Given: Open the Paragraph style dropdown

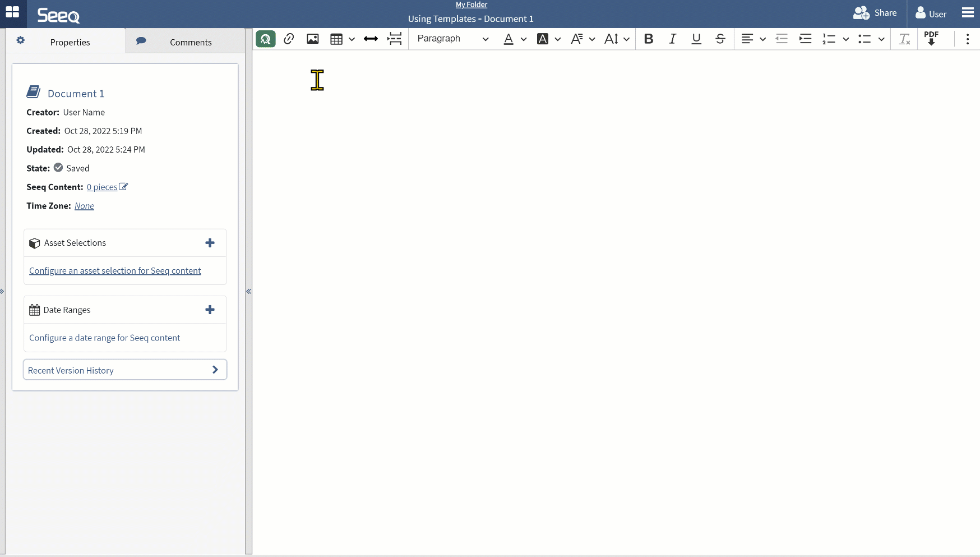Looking at the screenshot, I should click(452, 39).
